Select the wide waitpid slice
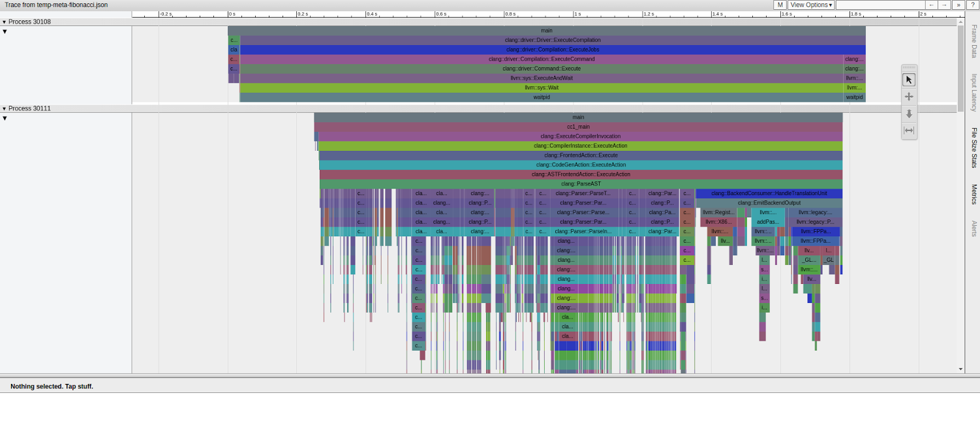The height and width of the screenshot is (425, 980). click(x=542, y=97)
